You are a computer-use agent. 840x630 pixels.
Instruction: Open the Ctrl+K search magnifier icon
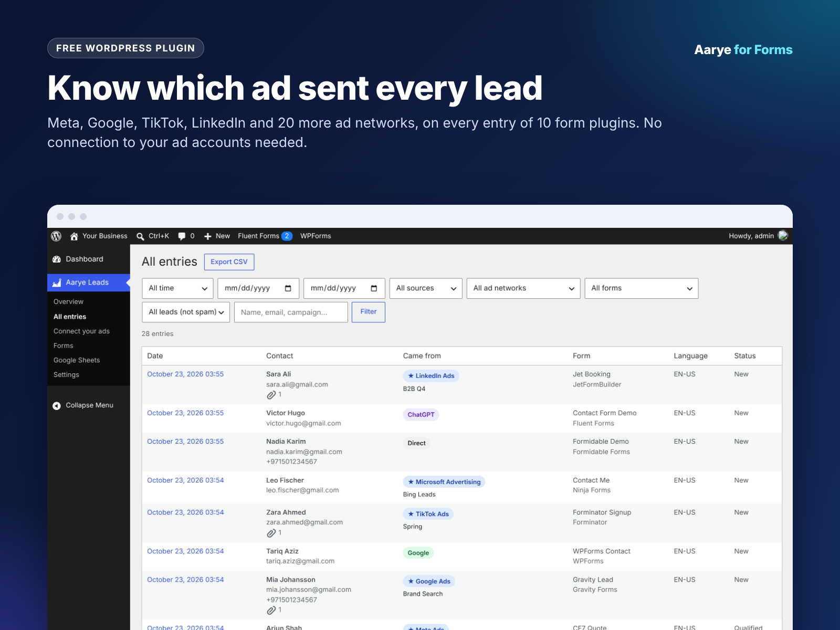coord(140,236)
